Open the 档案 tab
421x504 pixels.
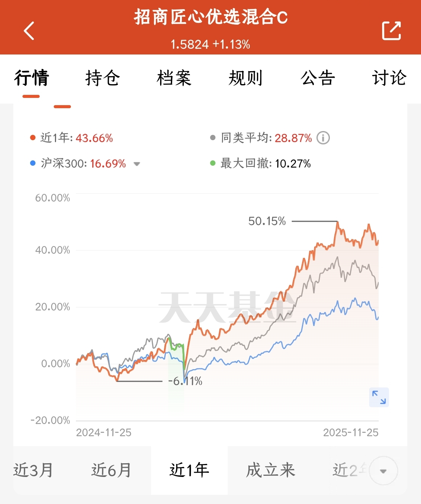[174, 78]
